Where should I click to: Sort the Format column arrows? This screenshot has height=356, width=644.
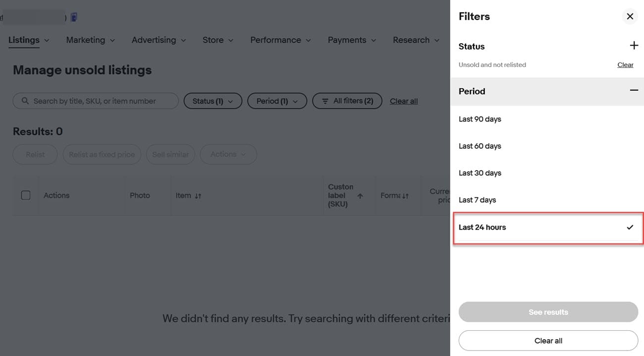(405, 196)
